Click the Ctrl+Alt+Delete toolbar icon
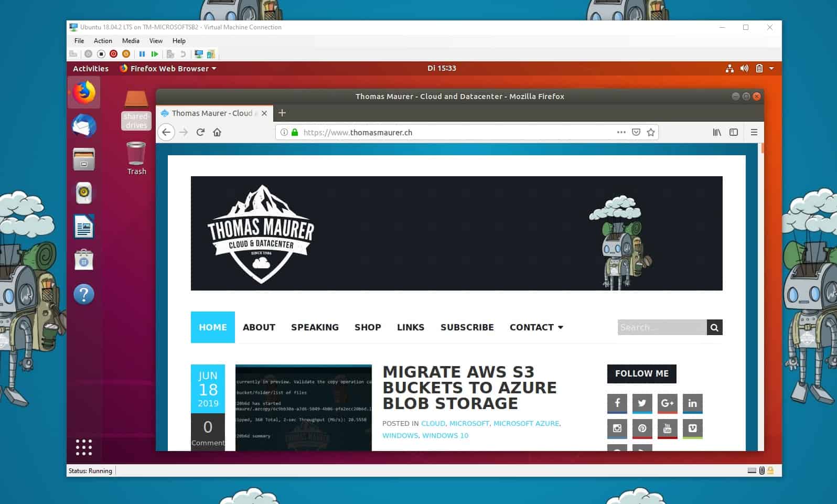 coord(73,54)
